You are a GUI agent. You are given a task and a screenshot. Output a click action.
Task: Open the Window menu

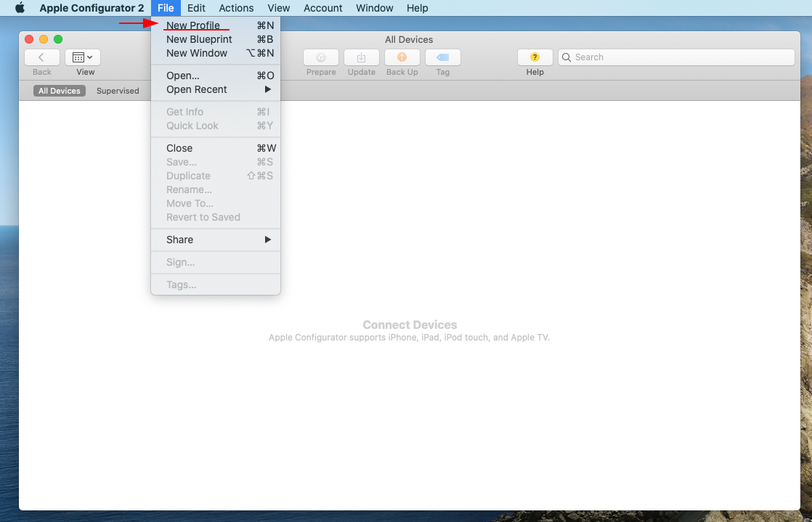click(375, 8)
